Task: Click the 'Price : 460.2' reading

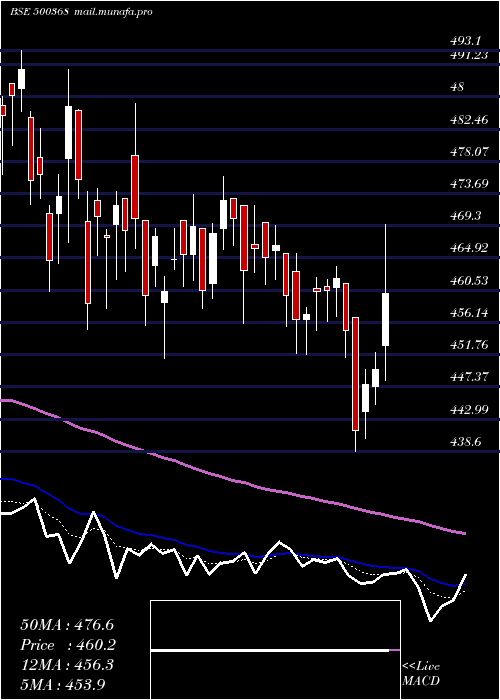Action: (x=68, y=645)
